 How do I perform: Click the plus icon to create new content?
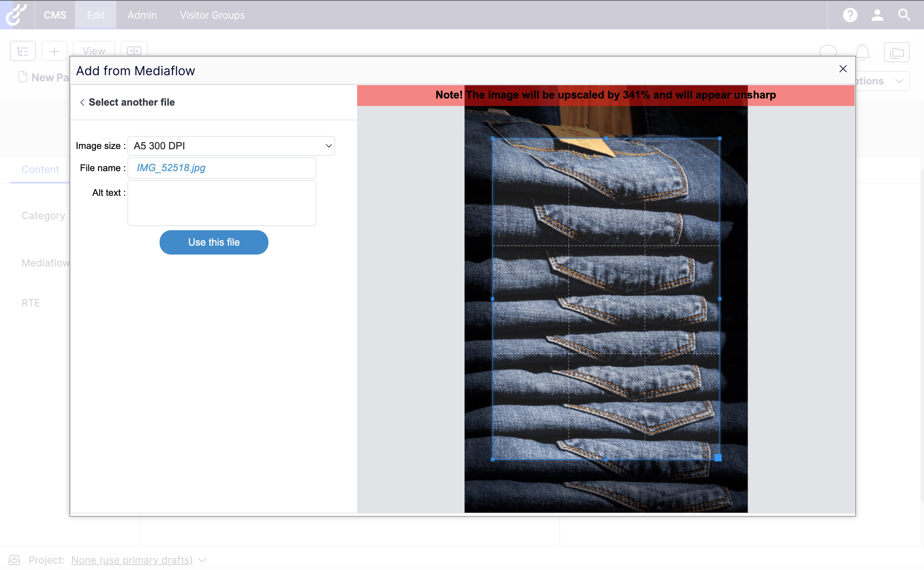[54, 50]
